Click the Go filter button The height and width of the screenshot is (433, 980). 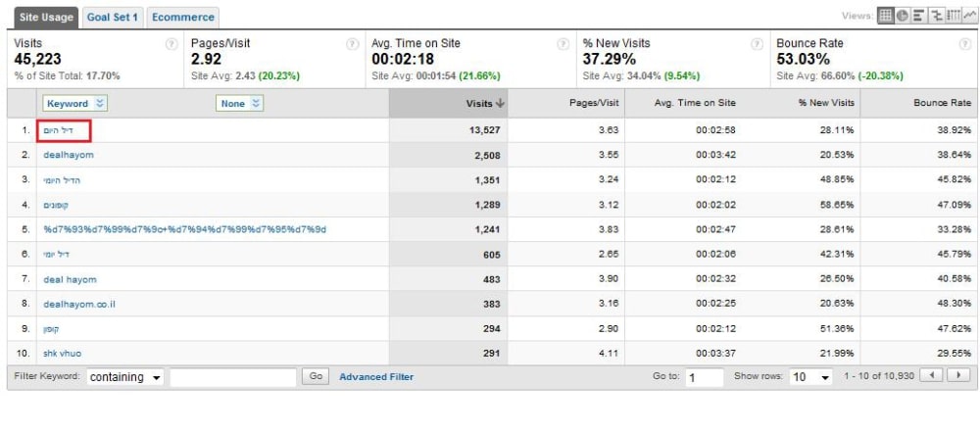316,376
